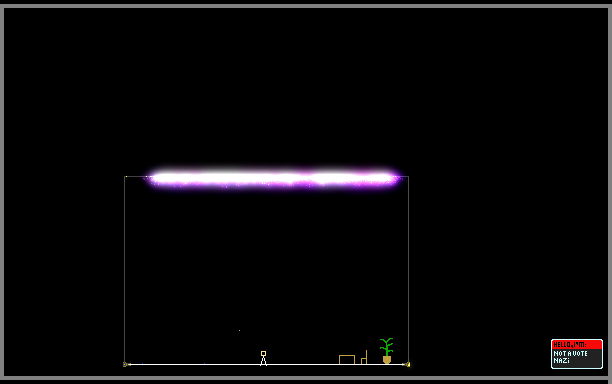
Task: Click the right tip of the purple beam
Action: (x=398, y=179)
